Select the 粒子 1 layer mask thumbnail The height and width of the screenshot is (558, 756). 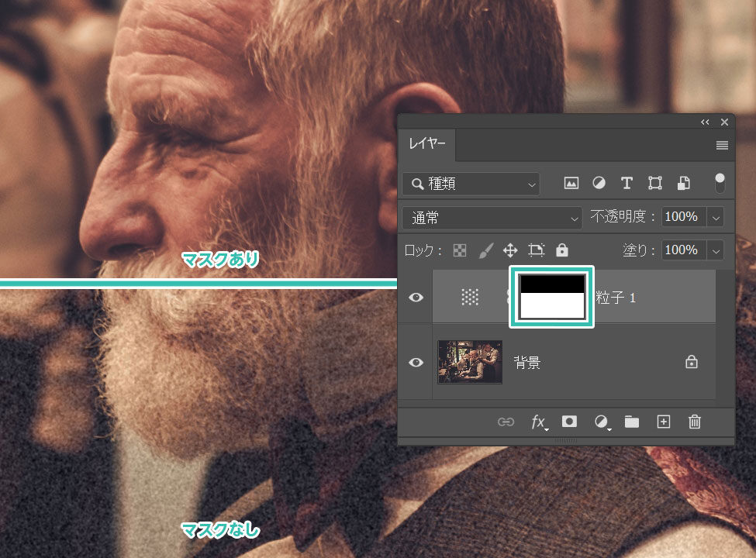pyautogui.click(x=551, y=297)
